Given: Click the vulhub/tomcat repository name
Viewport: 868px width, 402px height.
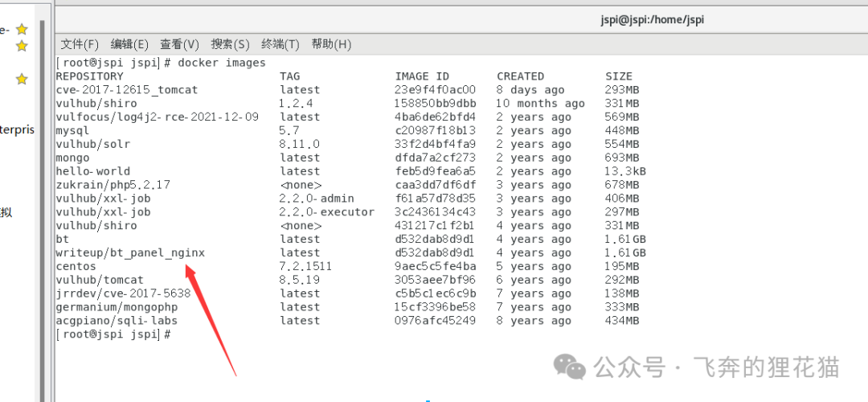Looking at the screenshot, I should (100, 280).
